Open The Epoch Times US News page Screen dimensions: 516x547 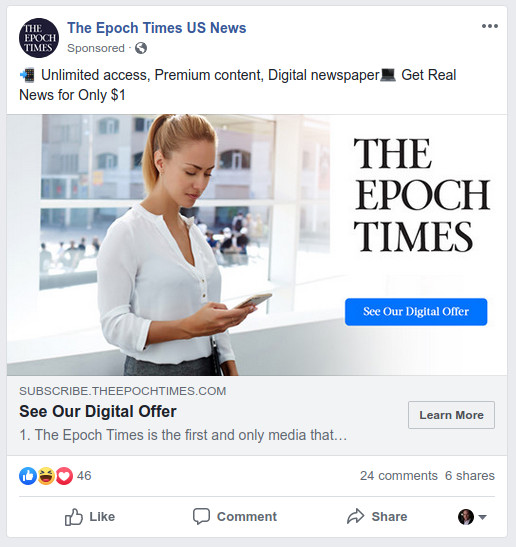(x=157, y=28)
